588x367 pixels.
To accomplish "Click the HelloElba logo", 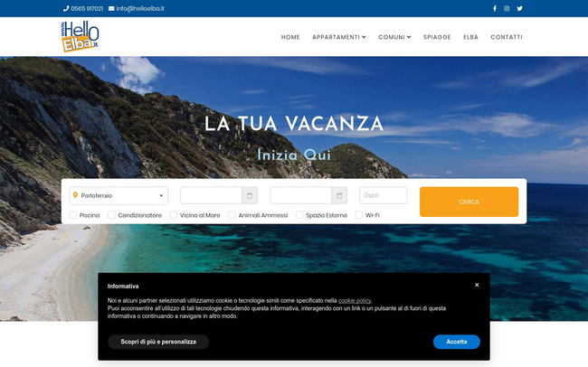I will (x=80, y=36).
